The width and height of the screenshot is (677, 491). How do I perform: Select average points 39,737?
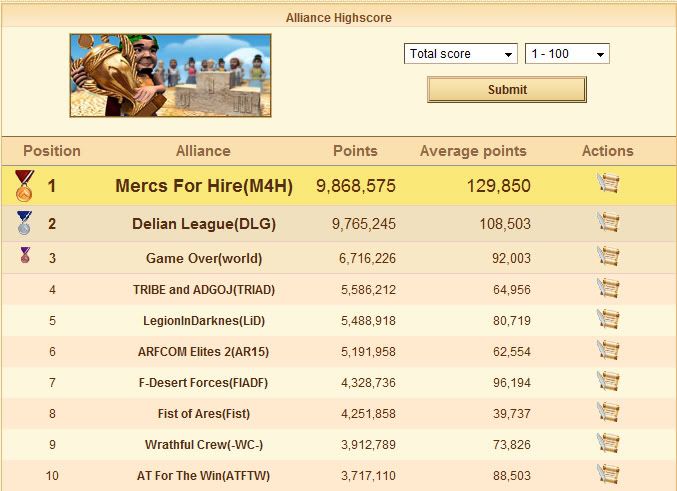point(512,414)
